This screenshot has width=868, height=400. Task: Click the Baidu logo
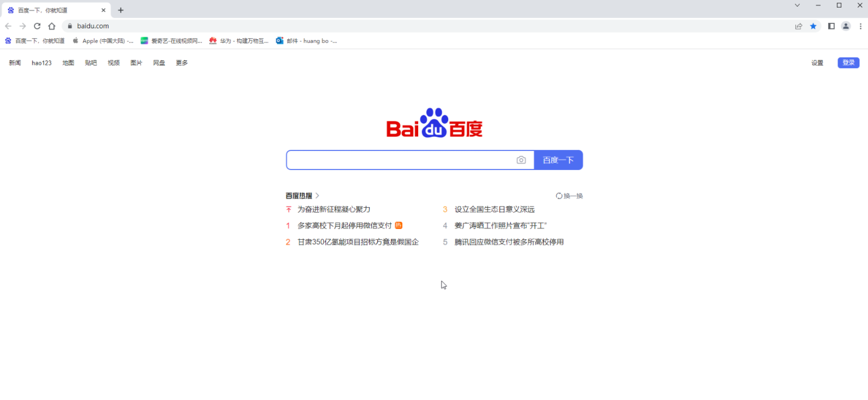tap(435, 123)
